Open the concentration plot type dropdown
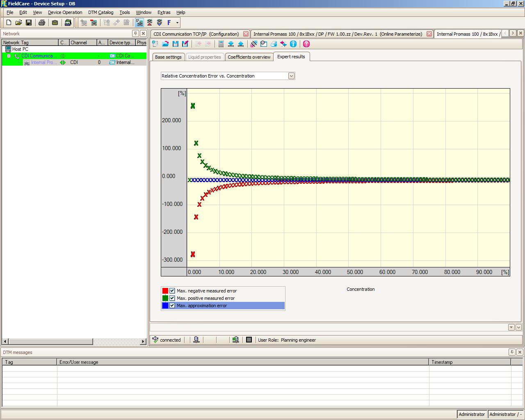This screenshot has height=420, width=525. 291,76
